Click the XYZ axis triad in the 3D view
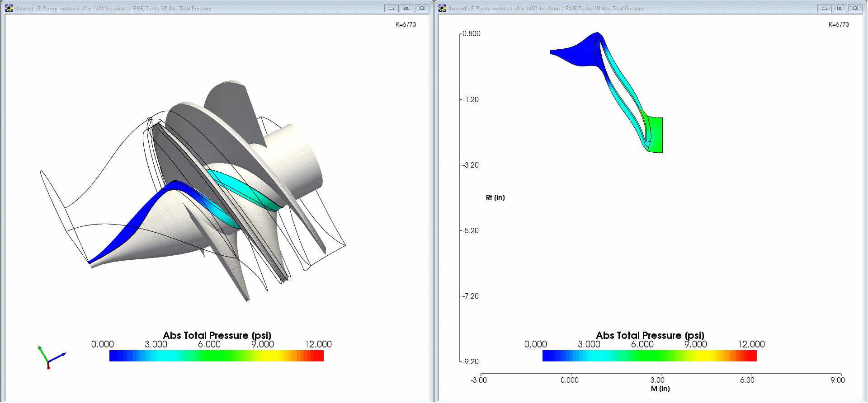The width and height of the screenshot is (868, 403). 49,358
